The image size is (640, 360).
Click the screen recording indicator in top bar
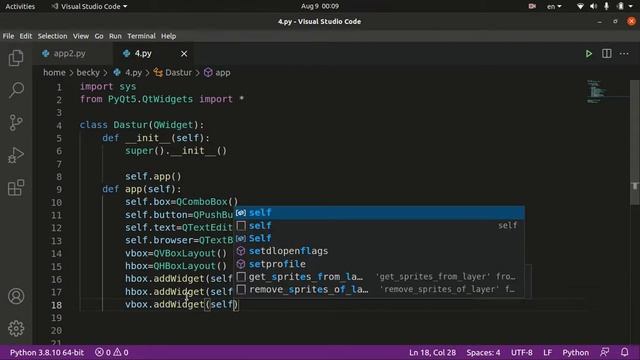click(x=532, y=6)
